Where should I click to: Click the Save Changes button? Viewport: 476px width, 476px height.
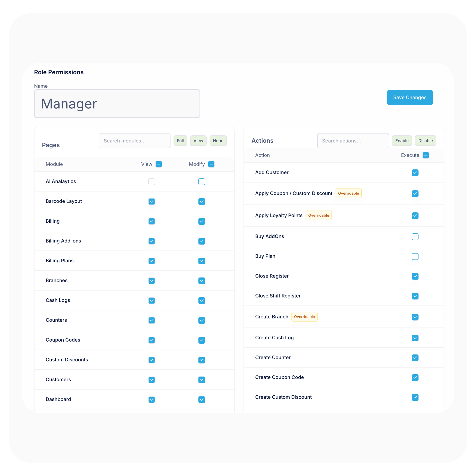(409, 97)
